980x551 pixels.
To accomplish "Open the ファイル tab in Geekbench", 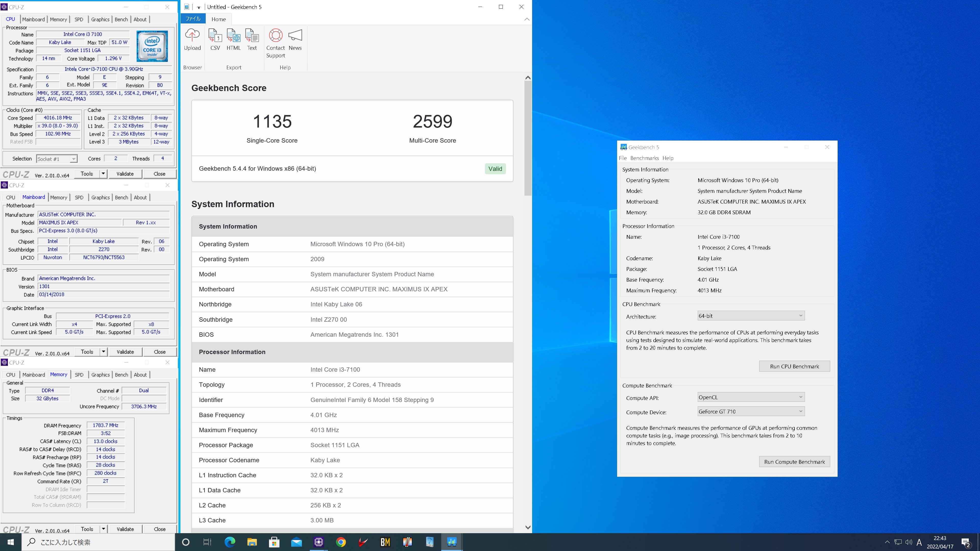I will point(193,19).
